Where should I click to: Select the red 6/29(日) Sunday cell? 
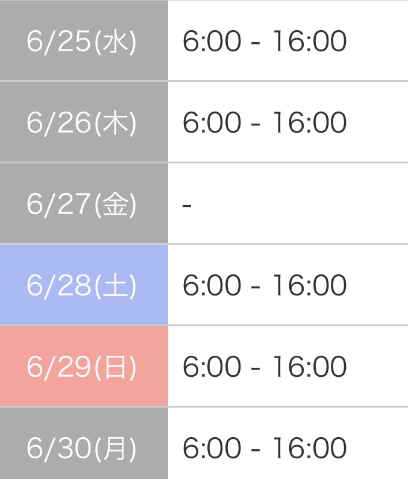84,366
